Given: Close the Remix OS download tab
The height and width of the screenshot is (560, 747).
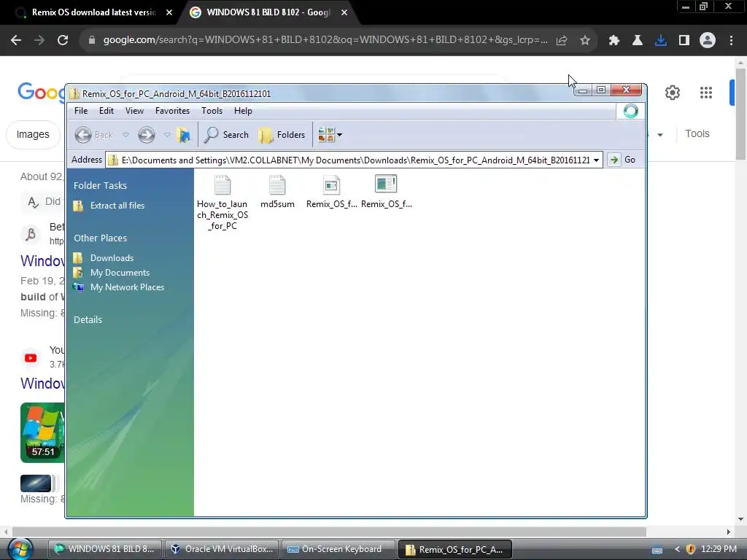Looking at the screenshot, I should point(169,13).
